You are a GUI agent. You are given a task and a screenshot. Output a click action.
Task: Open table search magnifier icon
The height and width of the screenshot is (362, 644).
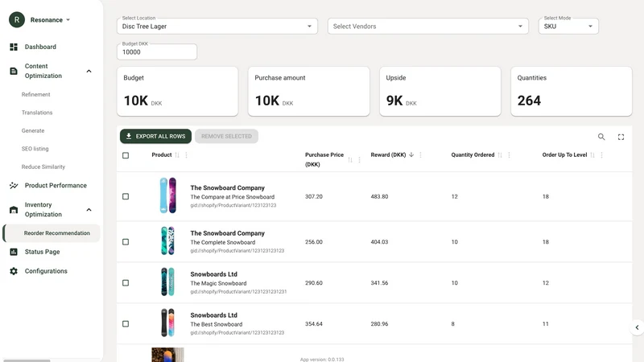601,137
